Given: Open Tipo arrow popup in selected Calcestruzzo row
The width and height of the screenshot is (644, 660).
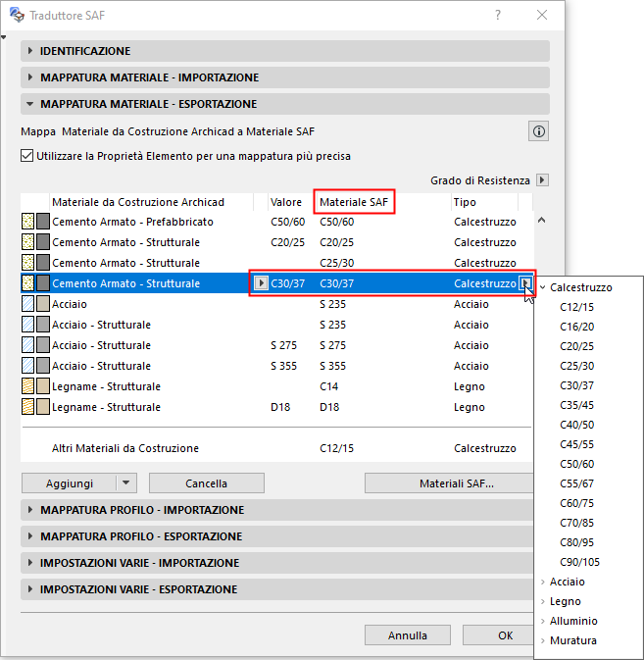Looking at the screenshot, I should [x=525, y=283].
